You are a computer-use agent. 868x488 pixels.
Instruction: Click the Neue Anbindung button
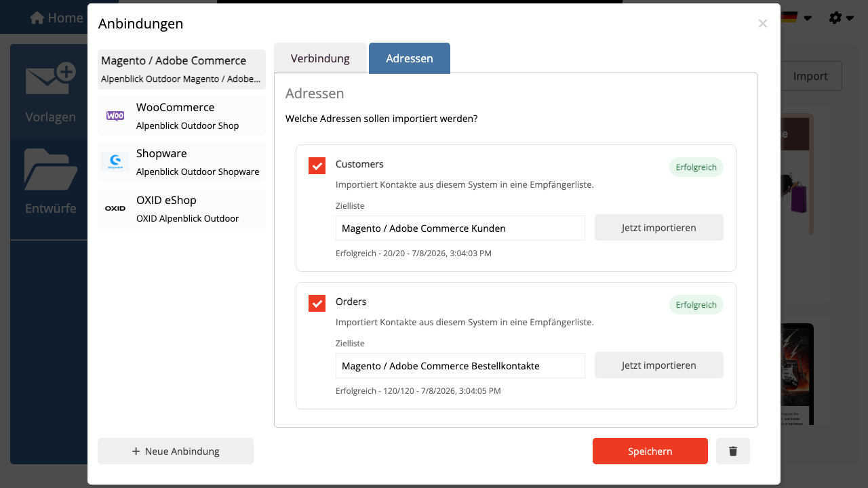pos(176,451)
